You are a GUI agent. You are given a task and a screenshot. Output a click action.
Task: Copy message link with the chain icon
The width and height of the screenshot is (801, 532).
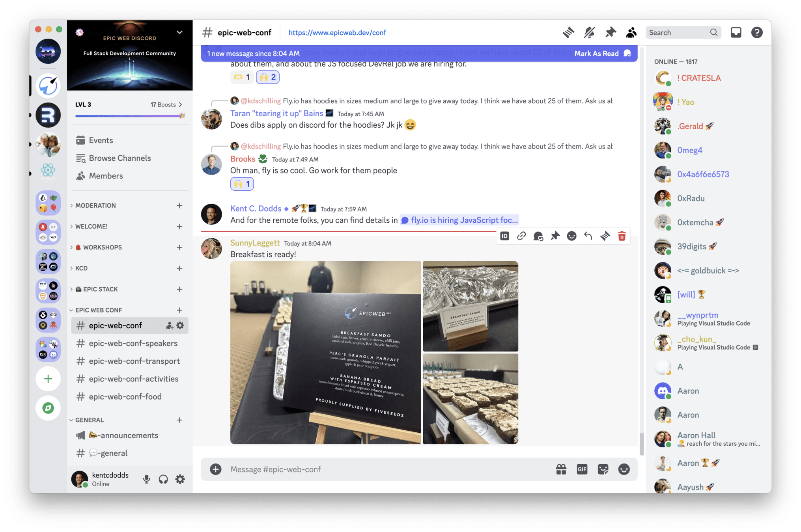521,236
